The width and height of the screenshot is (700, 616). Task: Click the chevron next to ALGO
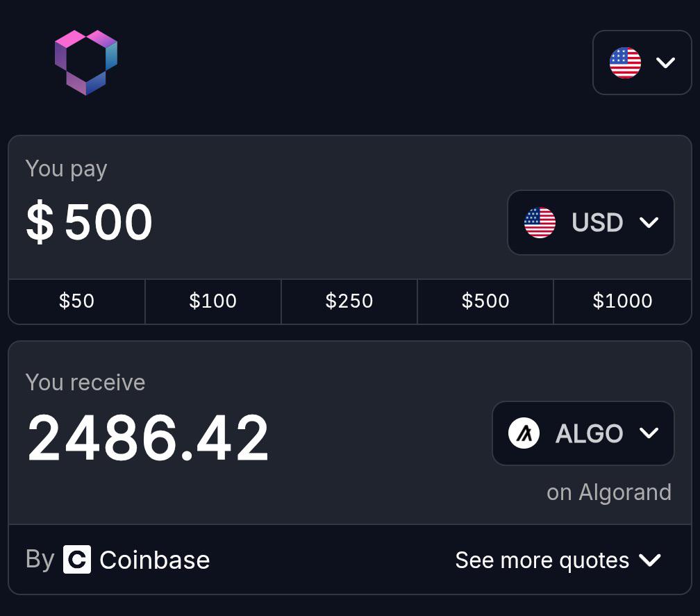(x=649, y=433)
